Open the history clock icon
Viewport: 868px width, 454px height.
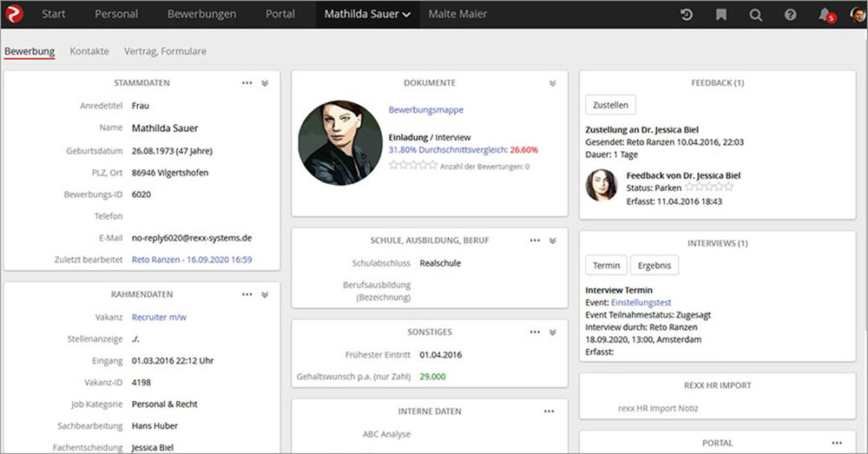pos(687,15)
